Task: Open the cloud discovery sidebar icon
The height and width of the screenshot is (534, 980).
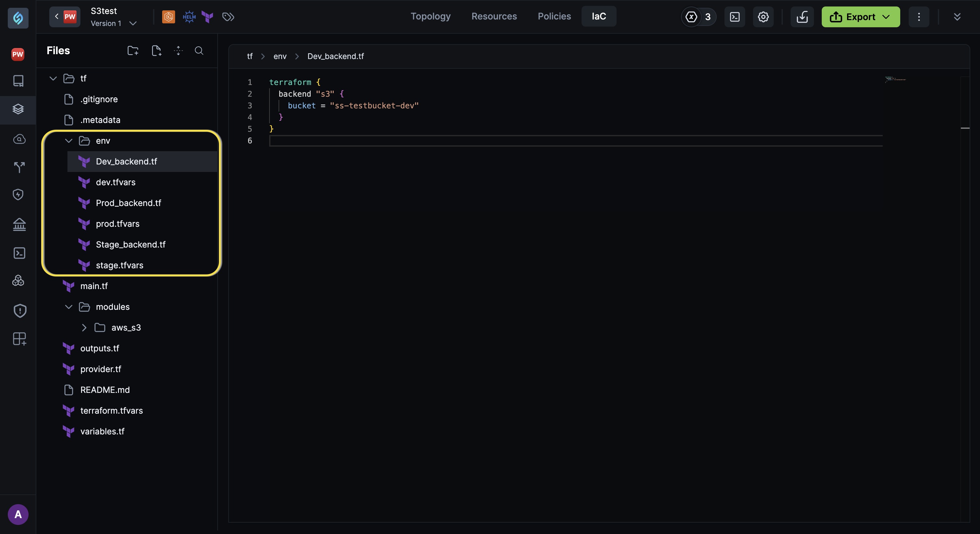Action: [19, 139]
